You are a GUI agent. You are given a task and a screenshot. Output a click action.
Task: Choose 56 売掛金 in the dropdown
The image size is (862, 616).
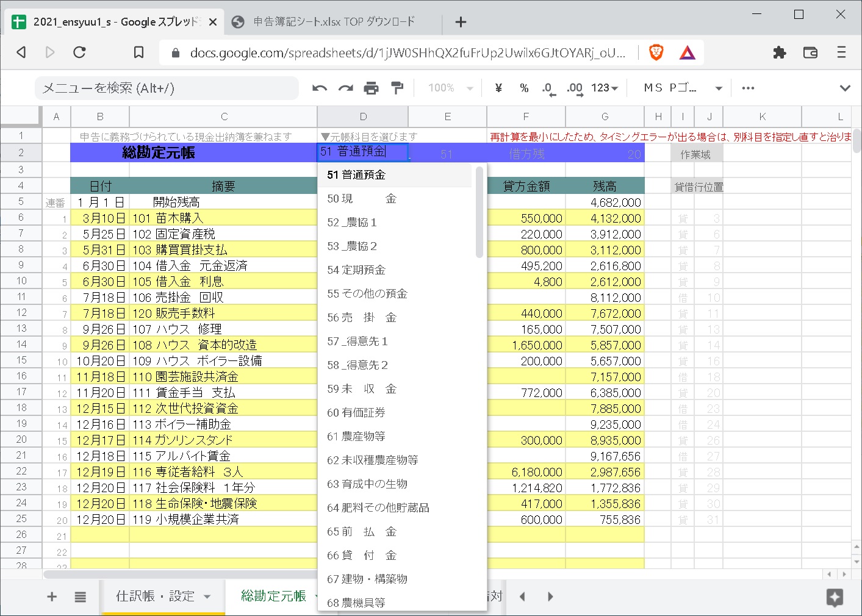(x=395, y=318)
